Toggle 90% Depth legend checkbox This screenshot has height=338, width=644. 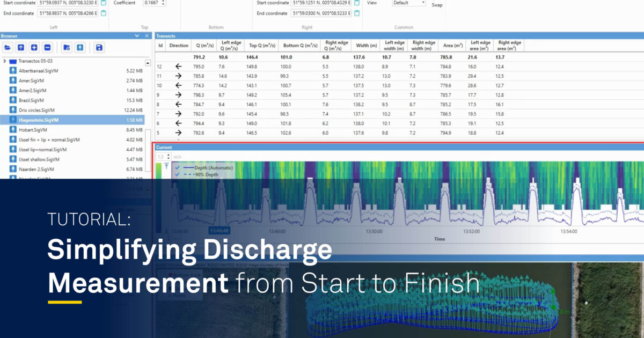click(x=177, y=174)
